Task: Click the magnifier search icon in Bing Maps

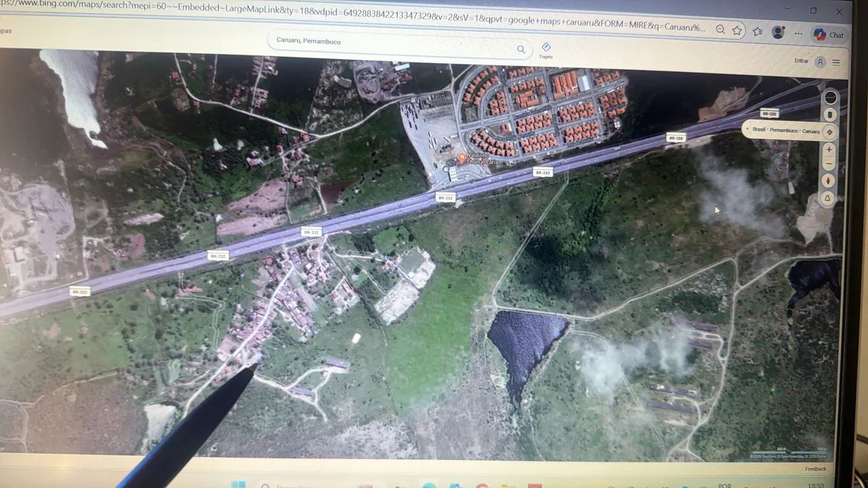Action: click(521, 49)
